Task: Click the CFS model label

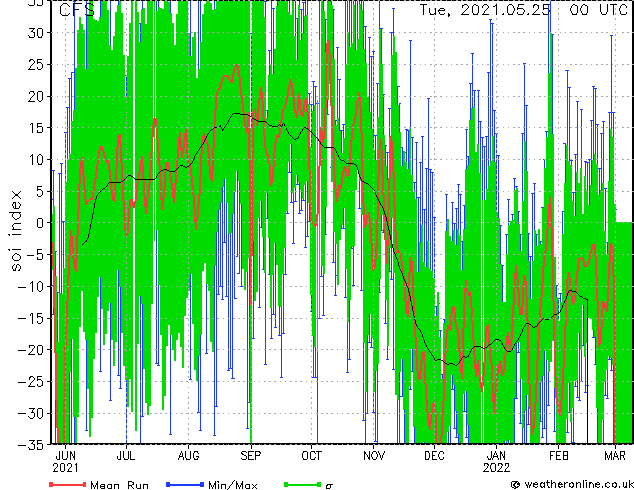Action: point(77,10)
